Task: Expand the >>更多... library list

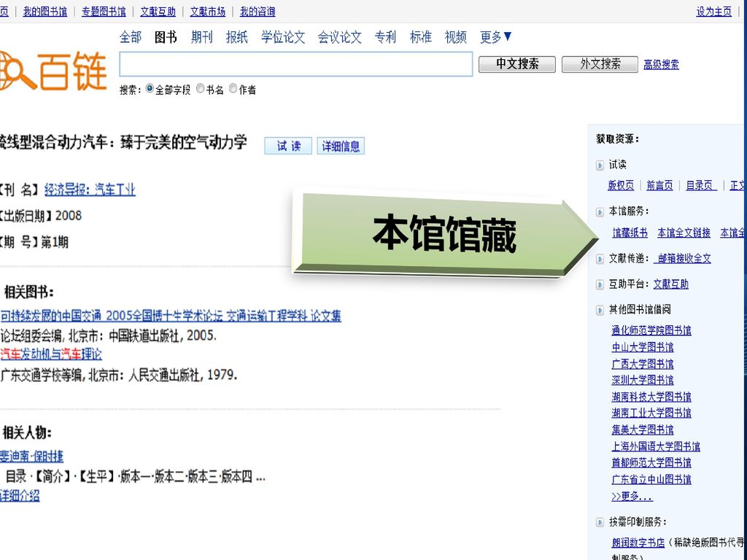Action: 632,497
